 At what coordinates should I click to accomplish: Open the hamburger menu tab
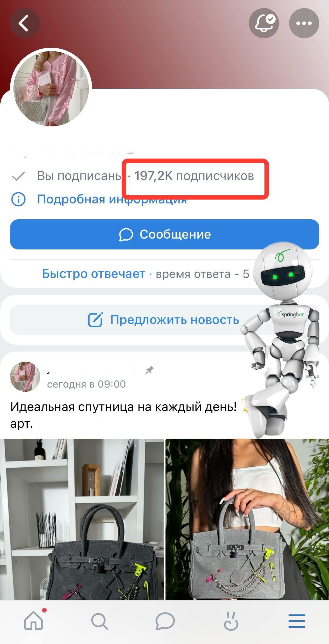(x=297, y=621)
